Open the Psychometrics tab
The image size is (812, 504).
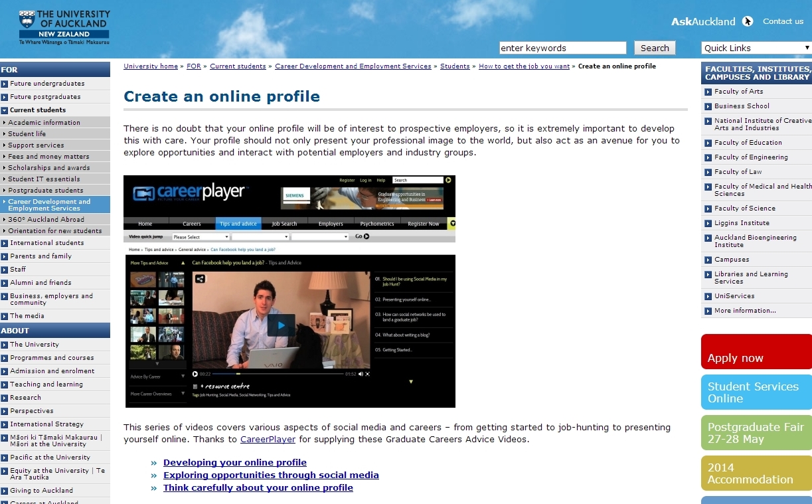point(377,224)
